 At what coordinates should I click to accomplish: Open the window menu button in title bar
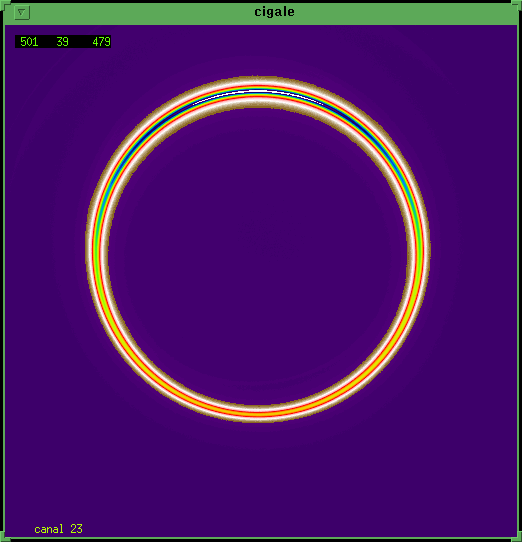[22, 13]
